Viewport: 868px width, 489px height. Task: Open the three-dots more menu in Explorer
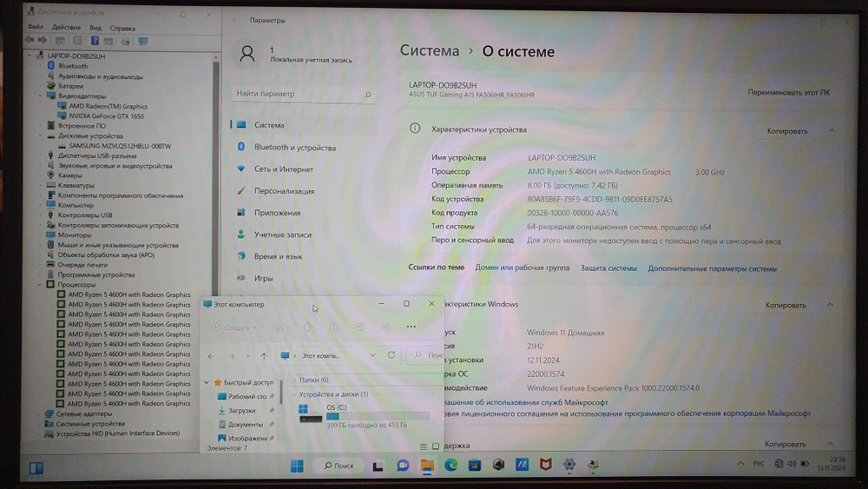pos(411,327)
